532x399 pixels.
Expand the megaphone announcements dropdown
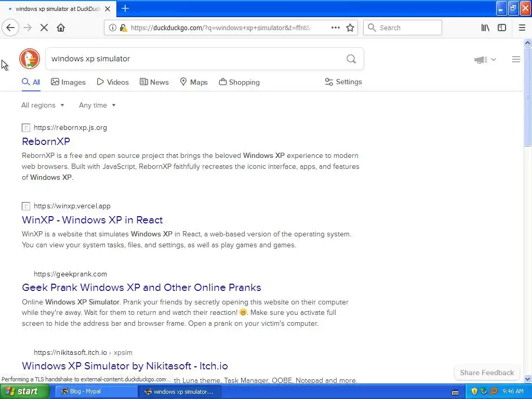tap(485, 60)
